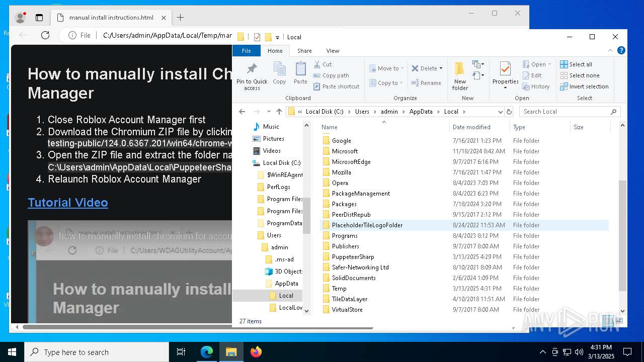644x362 pixels.
Task: Open Action Center notifications icon
Action: pyautogui.click(x=627, y=352)
